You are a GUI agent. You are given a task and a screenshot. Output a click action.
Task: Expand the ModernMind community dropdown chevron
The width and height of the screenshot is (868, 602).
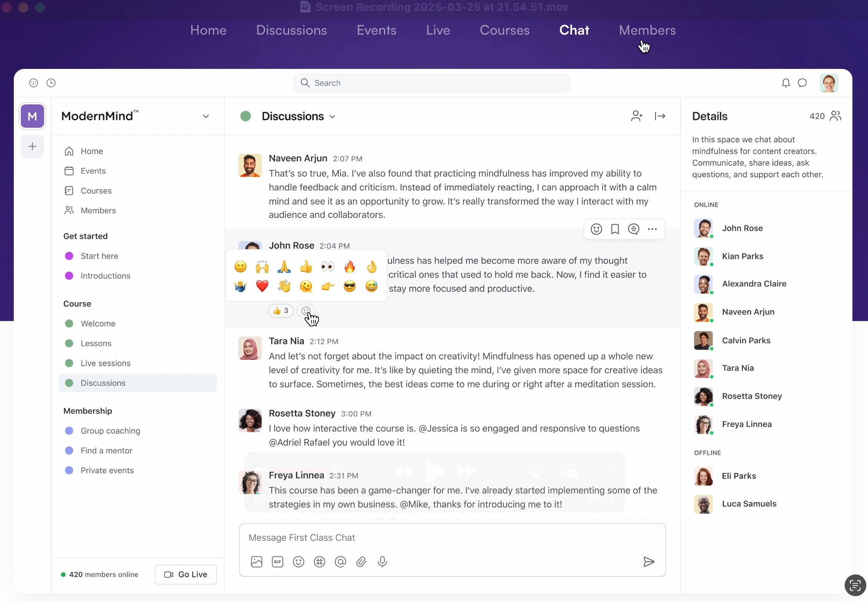point(206,116)
